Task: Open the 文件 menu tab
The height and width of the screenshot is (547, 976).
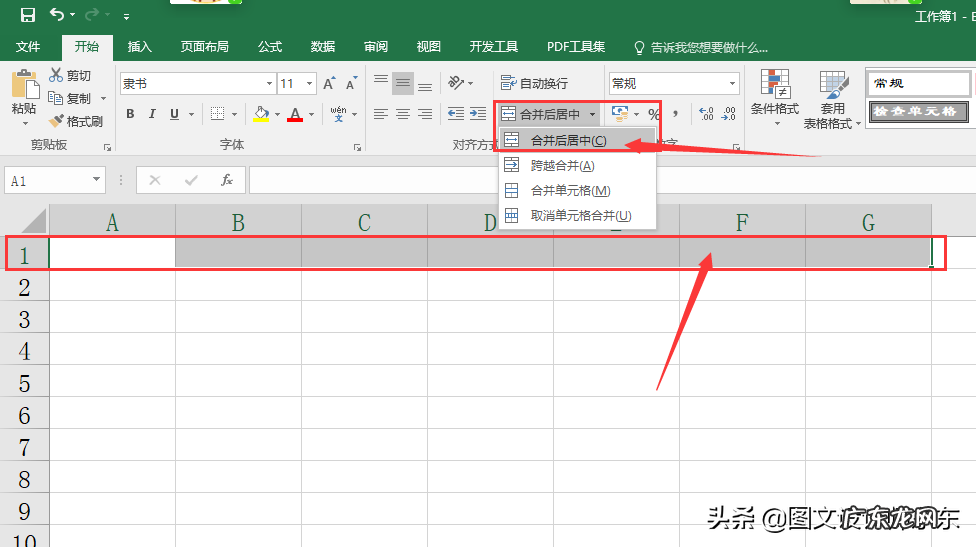Action: click(28, 47)
